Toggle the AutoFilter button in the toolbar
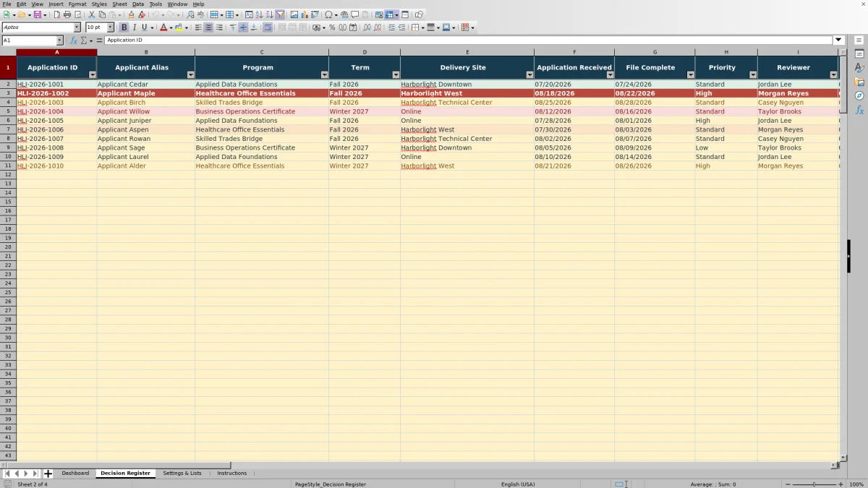 click(279, 14)
